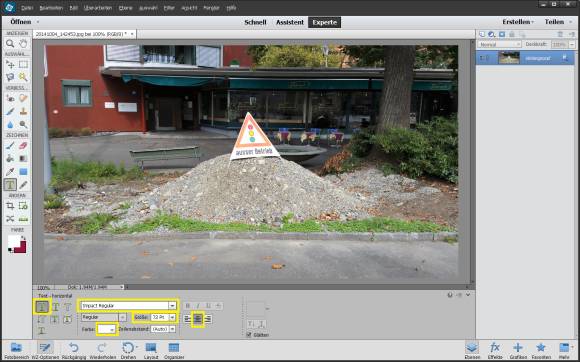Open the Bild menu

(x=74, y=8)
